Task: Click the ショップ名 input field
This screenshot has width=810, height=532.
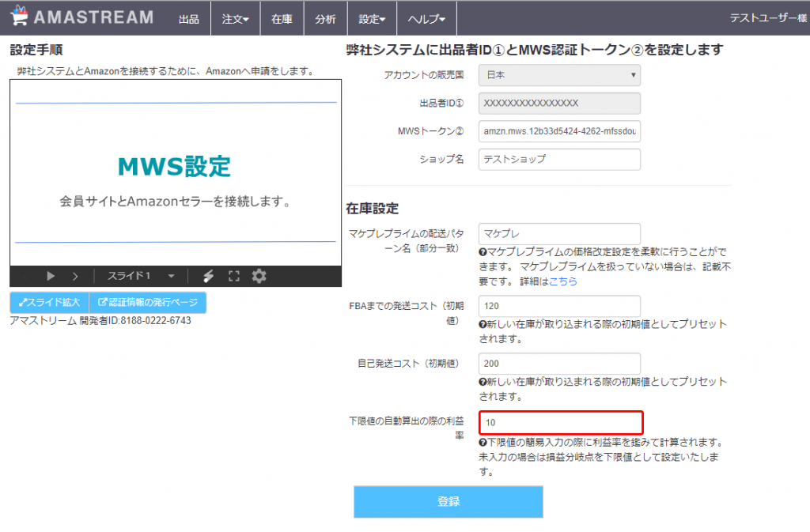Action: 559,159
